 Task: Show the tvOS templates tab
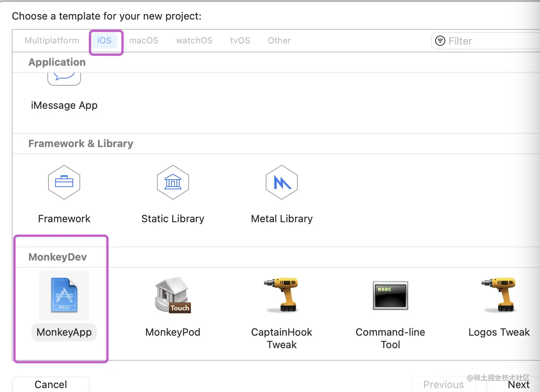pos(240,41)
